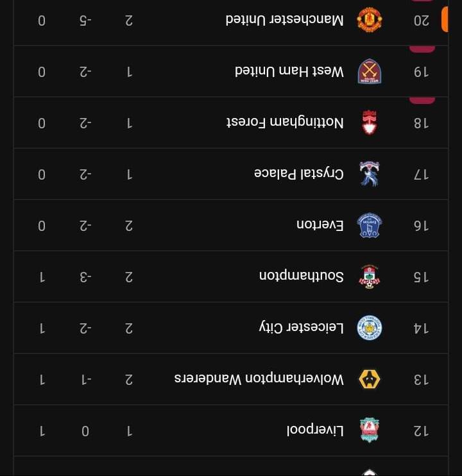Select the Southampton team name
462x476 pixels.
301,276
